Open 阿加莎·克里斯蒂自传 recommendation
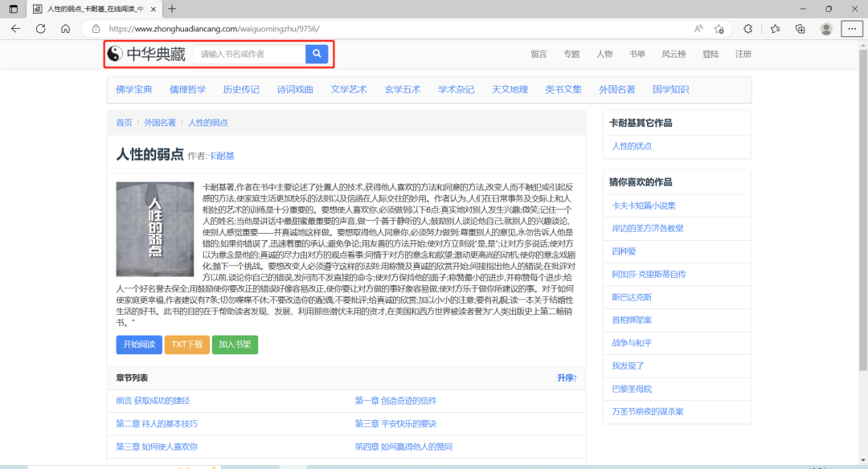The width and height of the screenshot is (868, 469). [649, 274]
